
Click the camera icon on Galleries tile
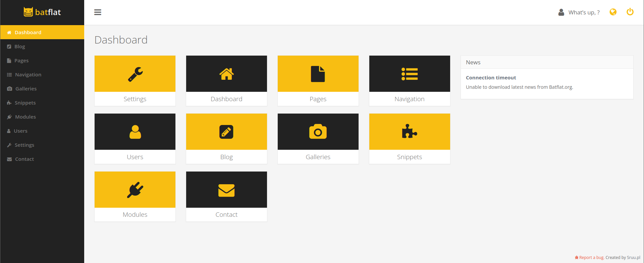pyautogui.click(x=318, y=132)
